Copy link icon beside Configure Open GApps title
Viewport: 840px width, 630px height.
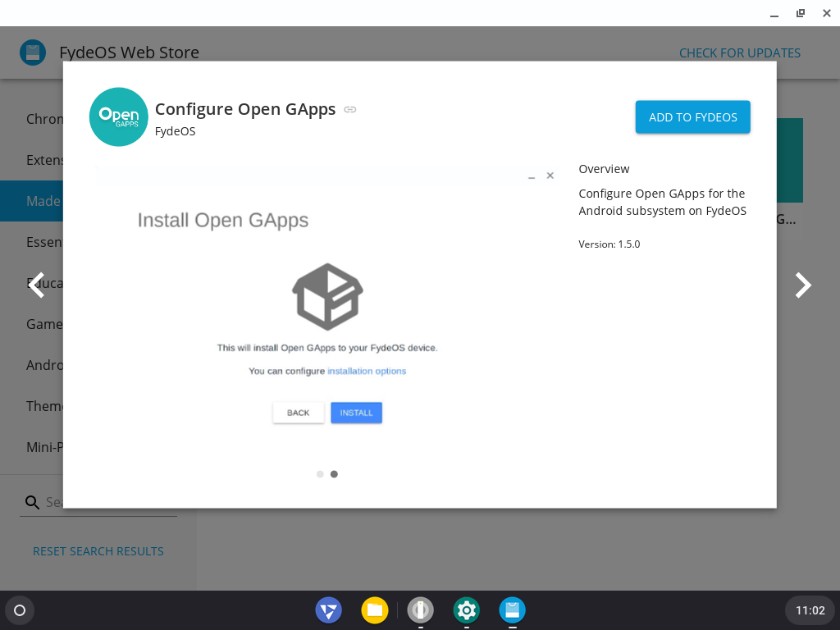click(349, 109)
